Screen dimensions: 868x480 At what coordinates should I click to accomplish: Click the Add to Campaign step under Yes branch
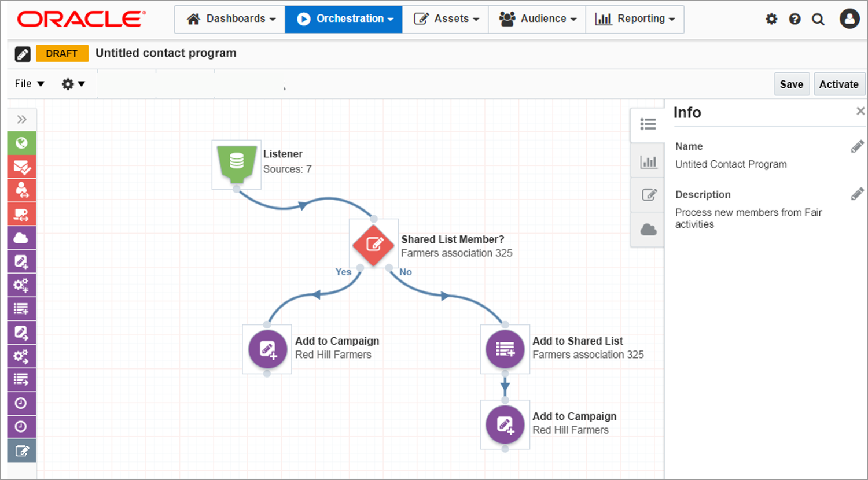click(x=267, y=349)
